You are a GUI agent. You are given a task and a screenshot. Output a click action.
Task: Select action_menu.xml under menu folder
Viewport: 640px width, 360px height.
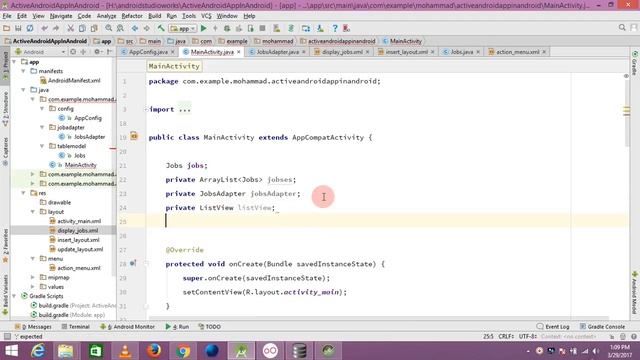coord(78,268)
